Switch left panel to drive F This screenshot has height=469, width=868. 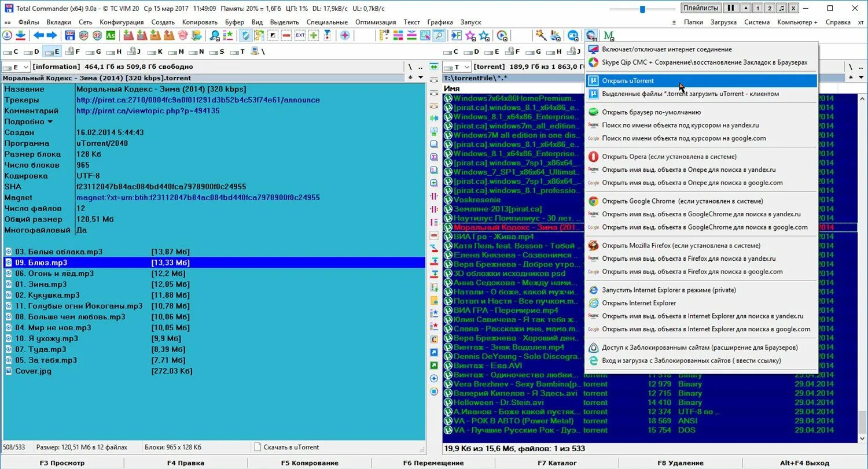[73, 51]
